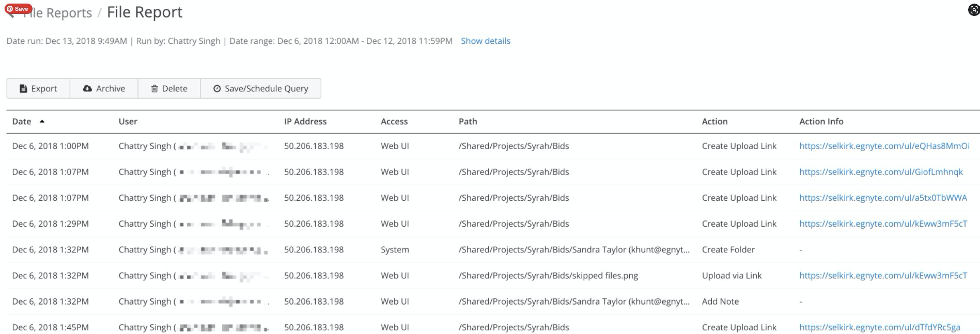Open the a5tx0TbWWA upload link
The image size is (980, 334).
[x=883, y=198]
